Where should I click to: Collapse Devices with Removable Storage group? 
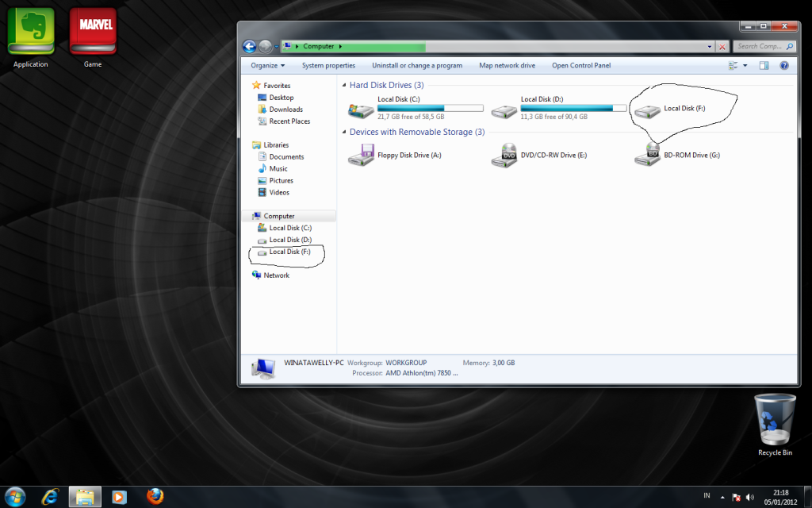(344, 132)
